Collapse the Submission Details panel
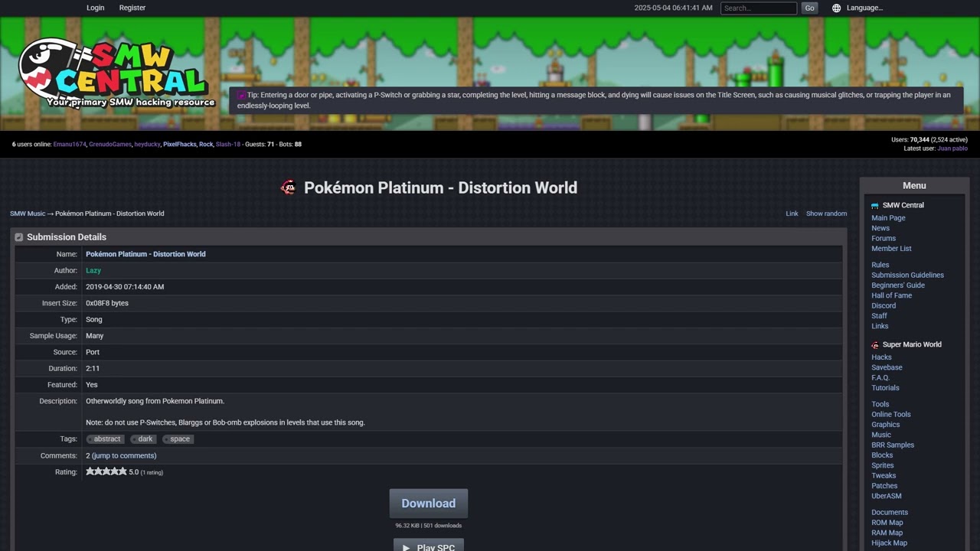Image resolution: width=980 pixels, height=551 pixels. (19, 237)
